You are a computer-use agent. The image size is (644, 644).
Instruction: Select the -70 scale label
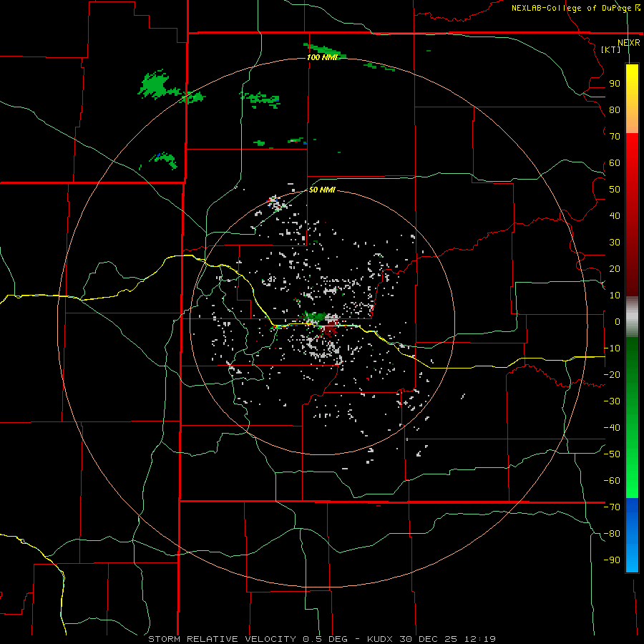click(612, 507)
